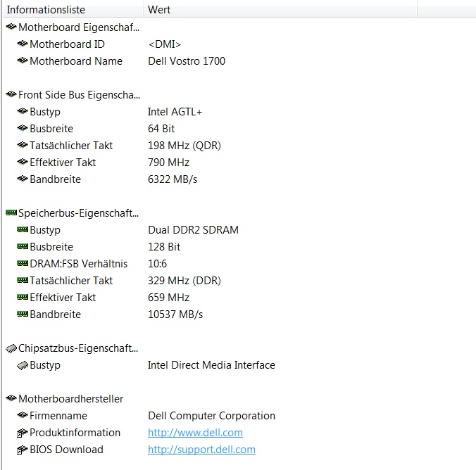Screen dimensions: 476x470
Task: Select the Chipsatzbus-Eigenschaften chip icon
Action: pos(11,349)
